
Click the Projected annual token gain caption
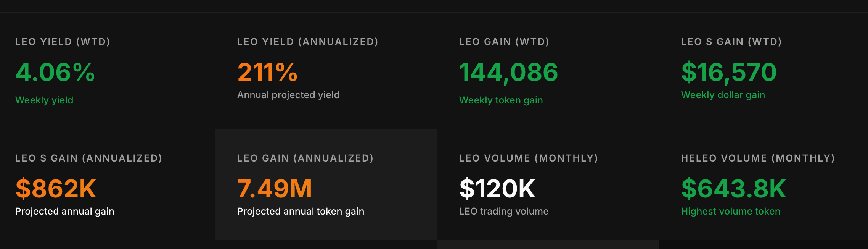pyautogui.click(x=301, y=211)
